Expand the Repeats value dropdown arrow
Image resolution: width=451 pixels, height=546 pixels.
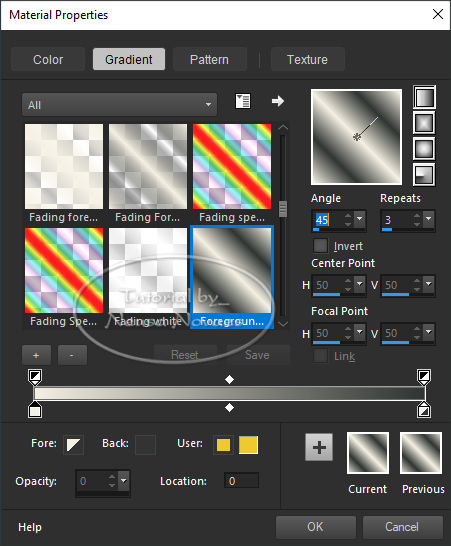pos(429,219)
